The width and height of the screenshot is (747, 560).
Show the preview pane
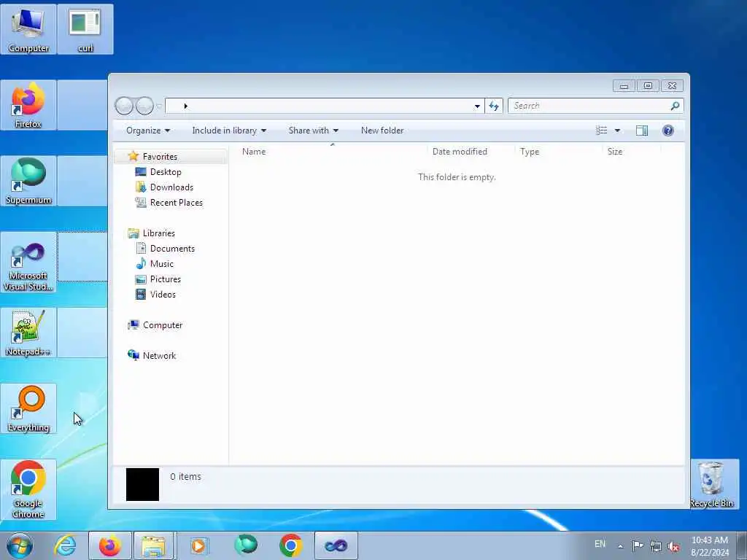(x=642, y=131)
